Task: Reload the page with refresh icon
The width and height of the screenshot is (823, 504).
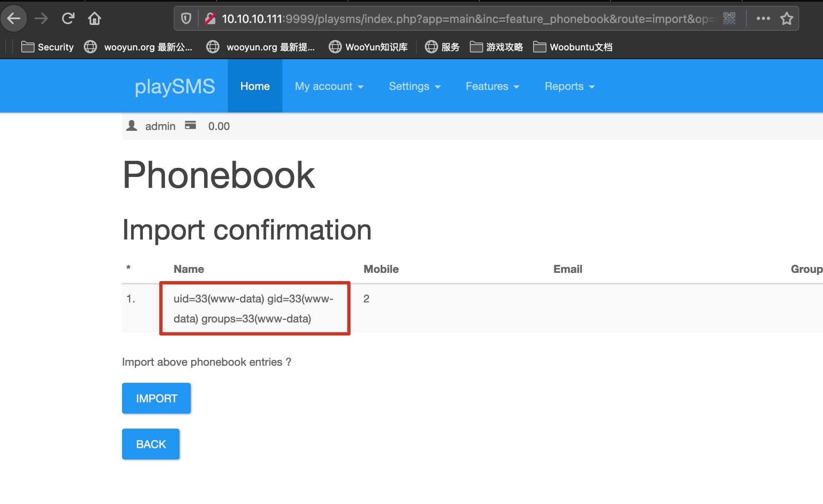Action: [68, 18]
